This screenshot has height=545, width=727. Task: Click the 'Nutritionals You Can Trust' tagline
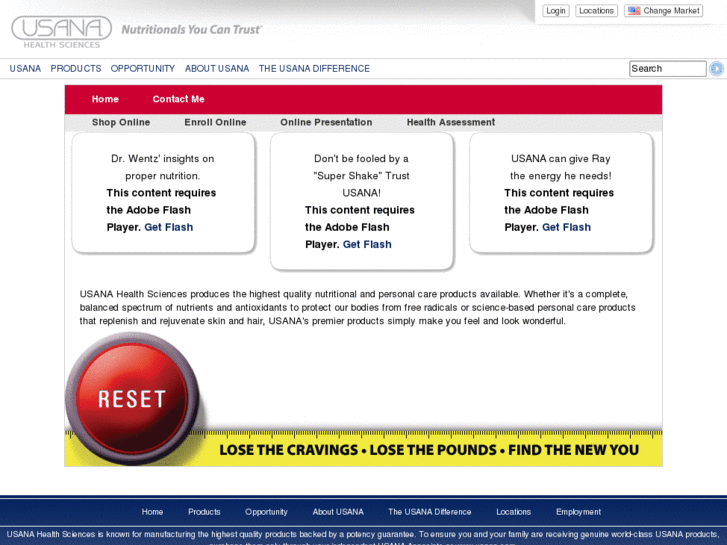click(x=191, y=30)
